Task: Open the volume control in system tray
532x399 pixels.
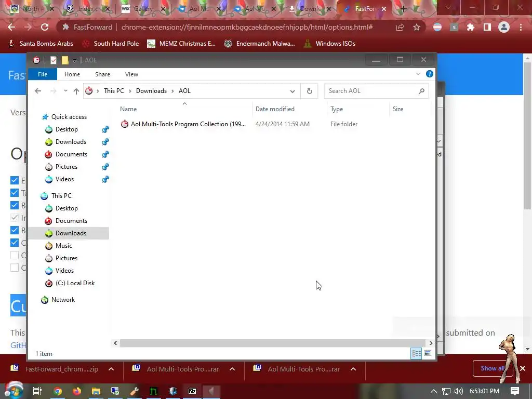Action: tap(458, 391)
